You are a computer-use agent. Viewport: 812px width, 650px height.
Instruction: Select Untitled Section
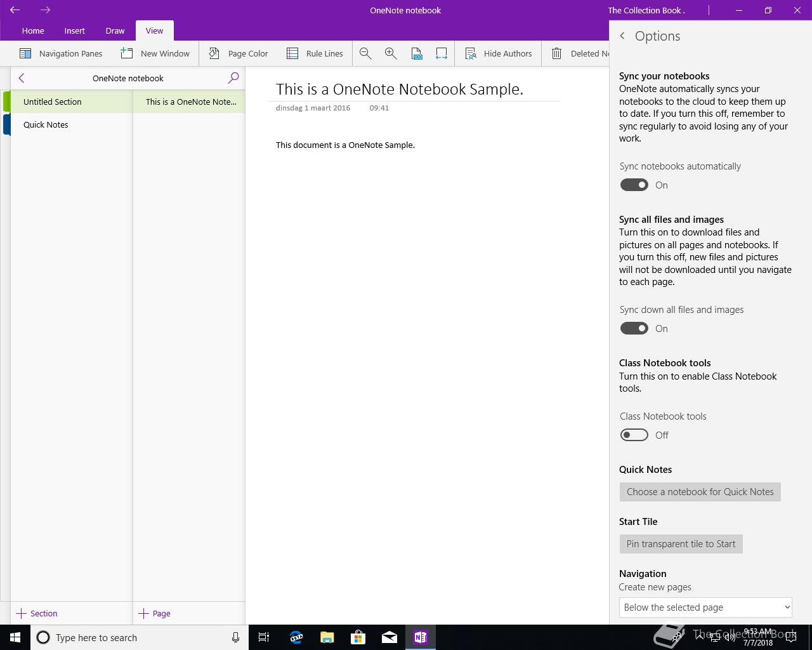click(71, 102)
